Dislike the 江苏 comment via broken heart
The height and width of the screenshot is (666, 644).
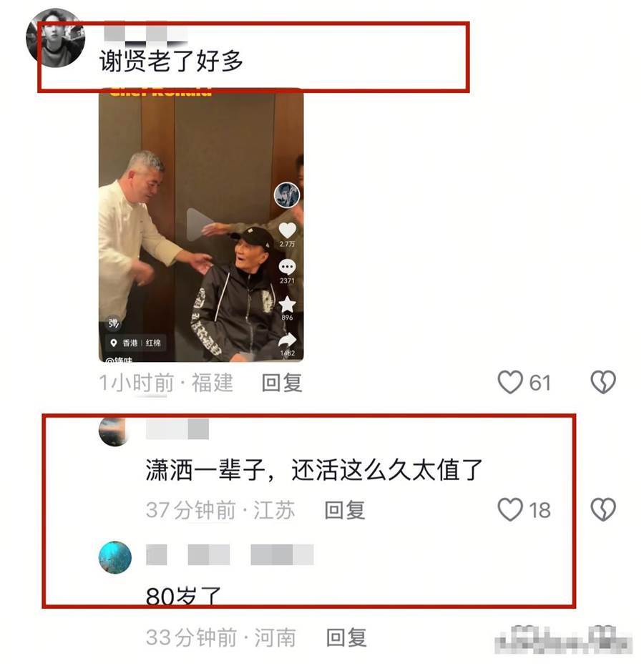coord(603,509)
